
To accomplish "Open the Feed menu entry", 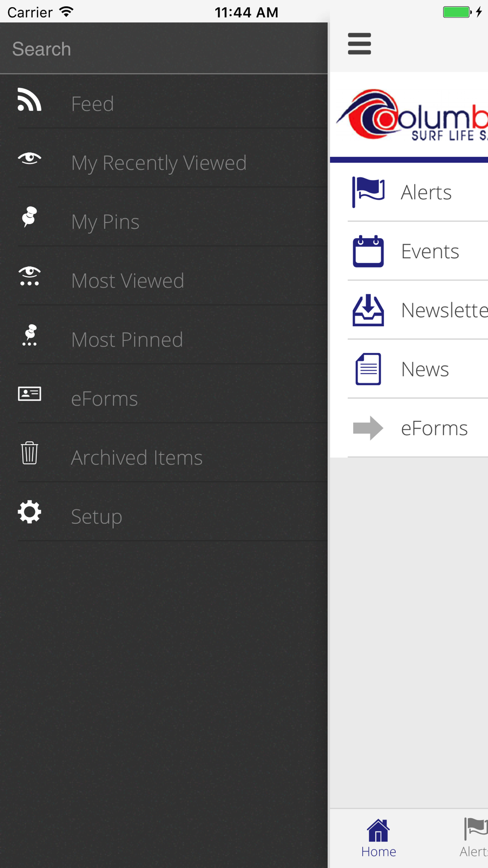I will pyautogui.click(x=93, y=103).
